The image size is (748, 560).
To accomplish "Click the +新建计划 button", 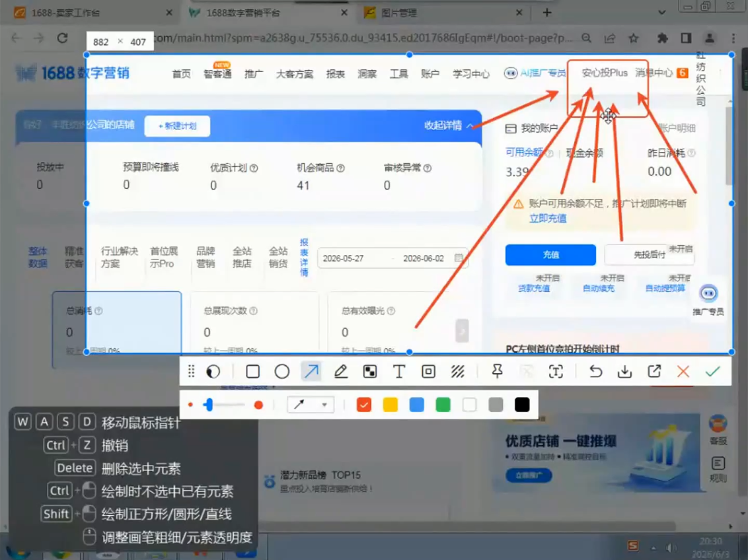I will pyautogui.click(x=177, y=126).
